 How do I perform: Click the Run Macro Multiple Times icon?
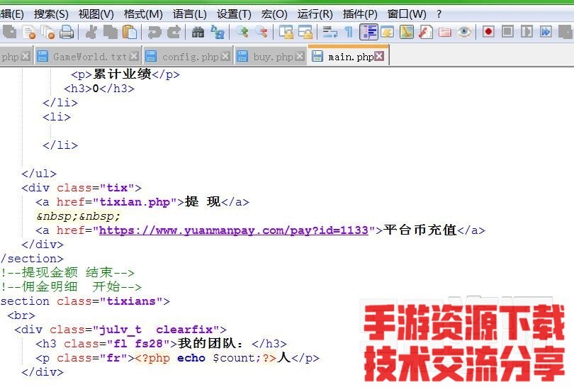(545, 32)
